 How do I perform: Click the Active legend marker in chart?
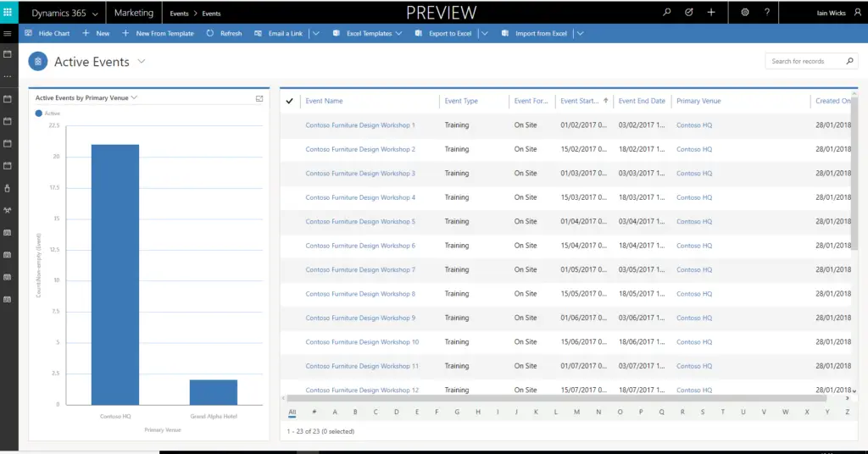39,113
